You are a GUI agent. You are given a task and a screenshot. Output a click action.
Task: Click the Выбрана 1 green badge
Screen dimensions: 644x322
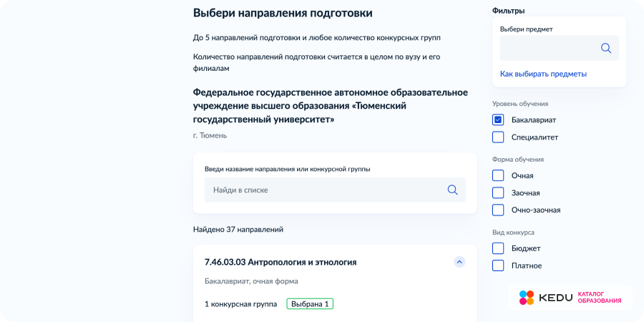click(310, 303)
